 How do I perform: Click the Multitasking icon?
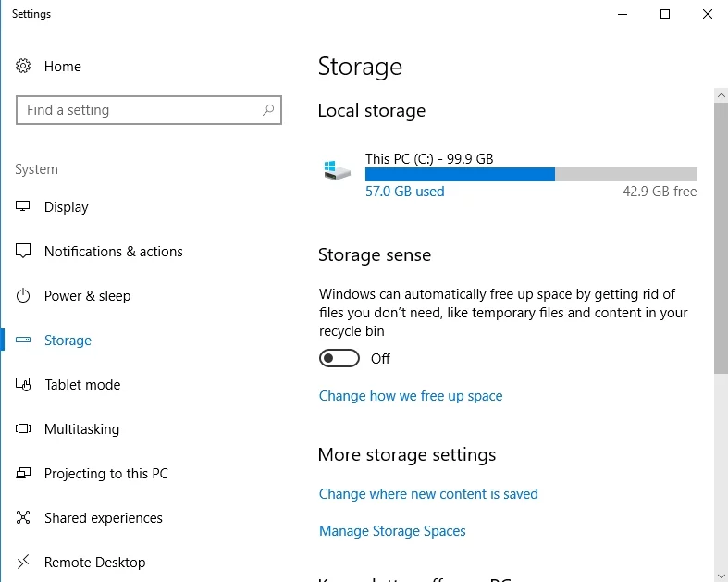pyautogui.click(x=24, y=429)
